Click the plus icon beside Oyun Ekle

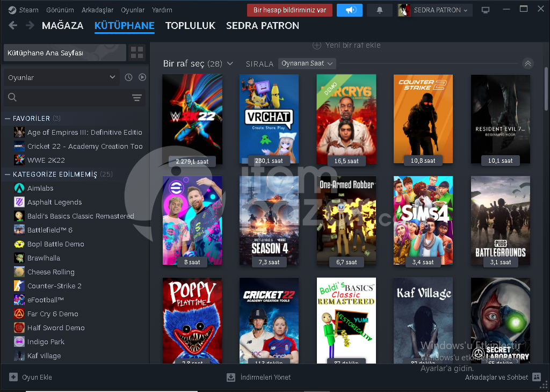pos(13,378)
